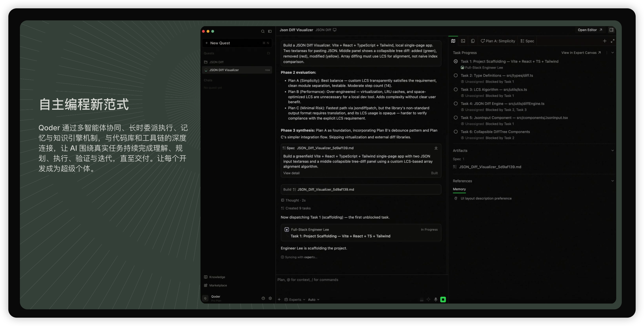Viewport: 644px width, 326px height.
Task: Click the usage gauge icon near Qoder
Action: point(263,298)
